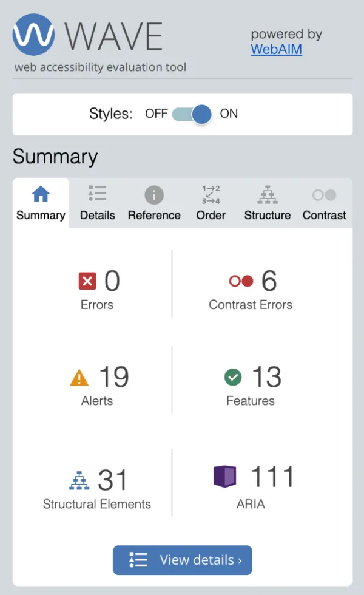The image size is (364, 595).
Task: Select the ON label for Styles
Action: [x=229, y=114]
